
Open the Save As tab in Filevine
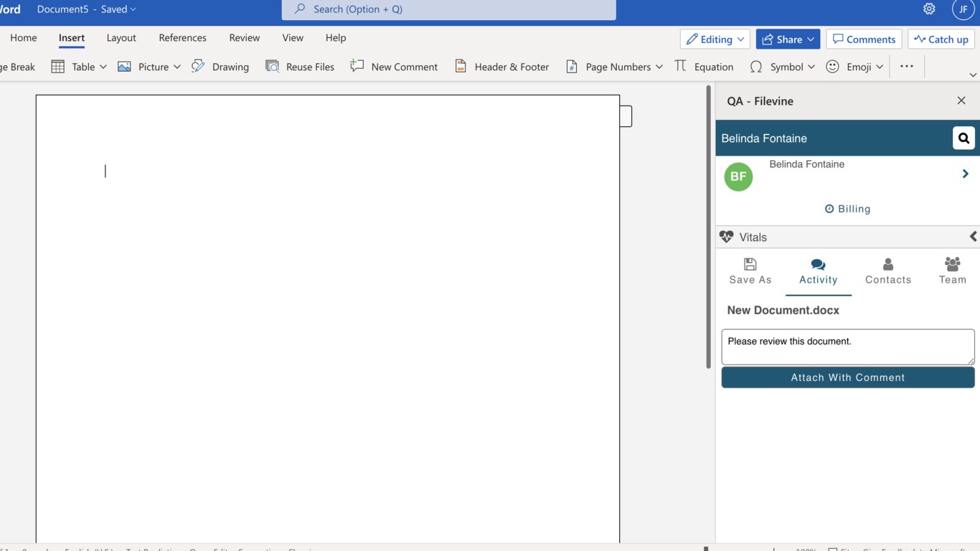(x=750, y=271)
